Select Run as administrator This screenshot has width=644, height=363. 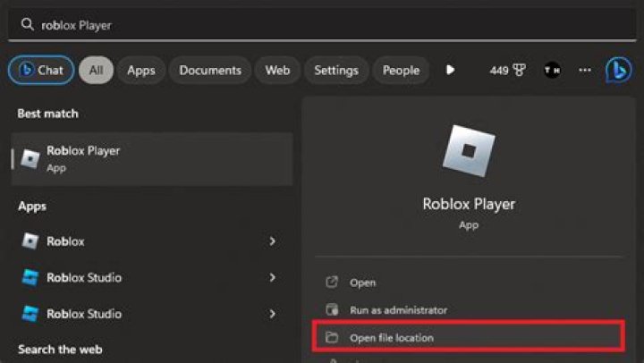click(x=398, y=309)
